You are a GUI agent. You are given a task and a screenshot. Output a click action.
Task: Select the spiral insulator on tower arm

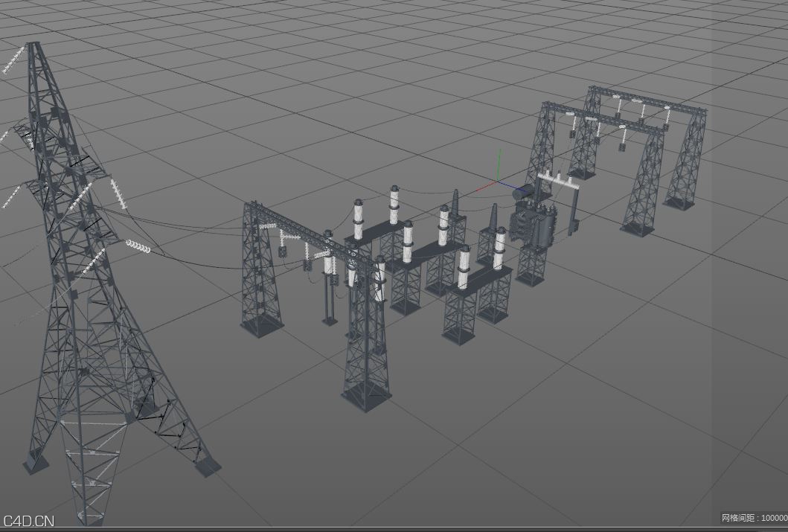pyautogui.click(x=138, y=246)
